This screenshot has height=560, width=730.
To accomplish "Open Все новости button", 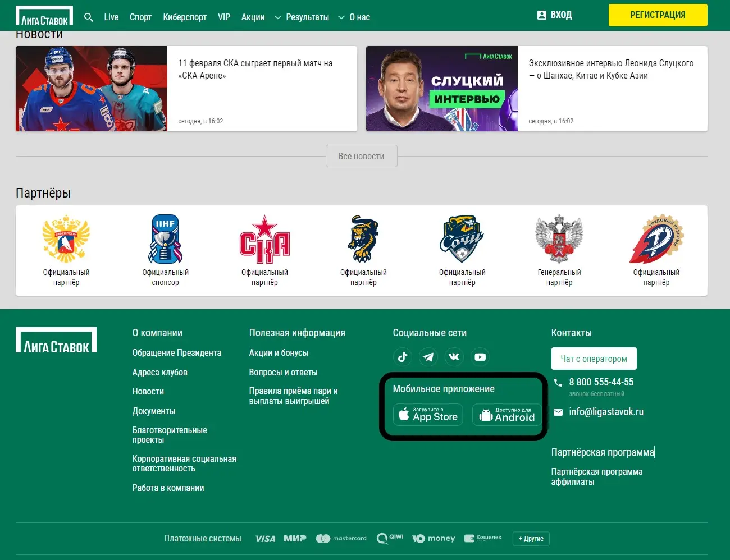I will (x=362, y=157).
